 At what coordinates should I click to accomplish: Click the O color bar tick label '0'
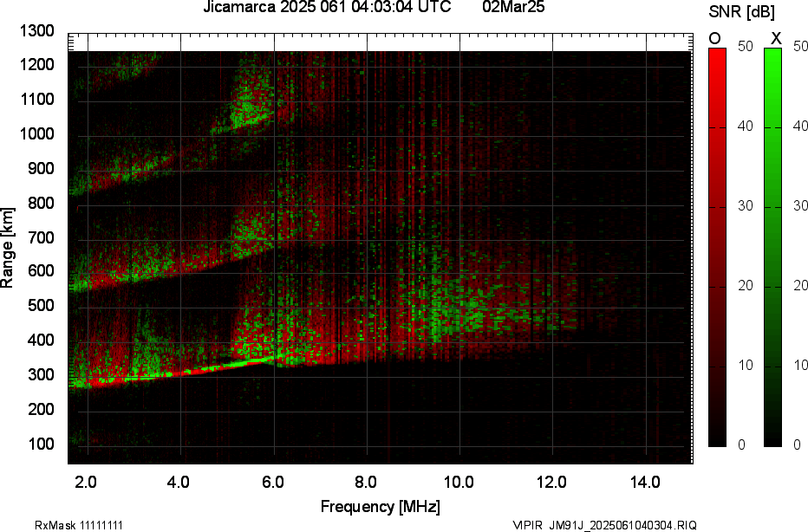741,444
